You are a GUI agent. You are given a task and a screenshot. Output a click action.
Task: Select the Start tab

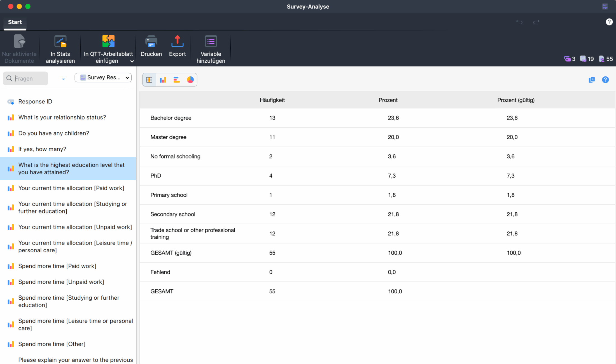(x=15, y=22)
